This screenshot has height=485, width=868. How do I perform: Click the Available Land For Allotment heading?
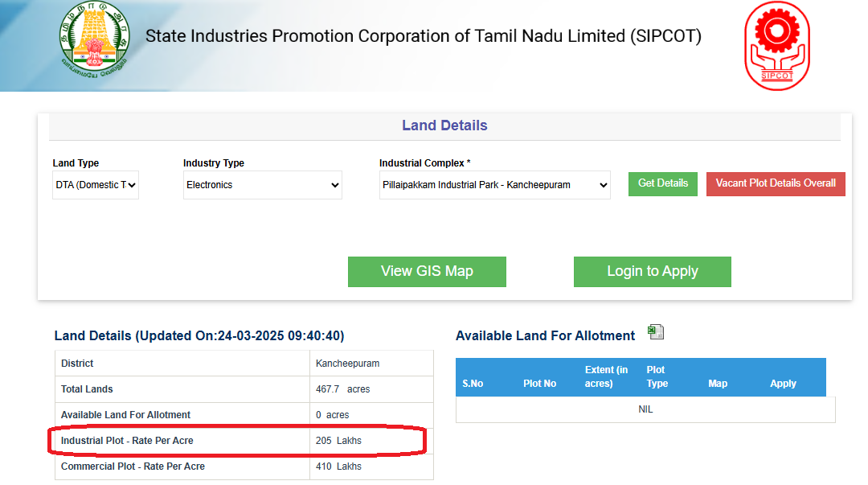tap(545, 336)
